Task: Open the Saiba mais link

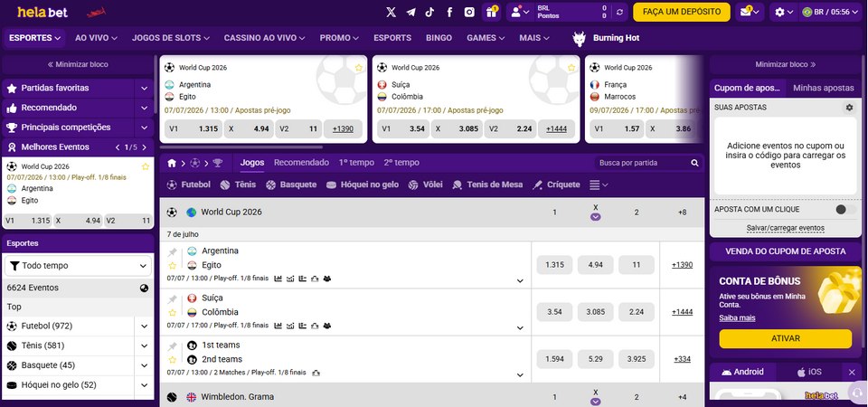Action: point(737,318)
